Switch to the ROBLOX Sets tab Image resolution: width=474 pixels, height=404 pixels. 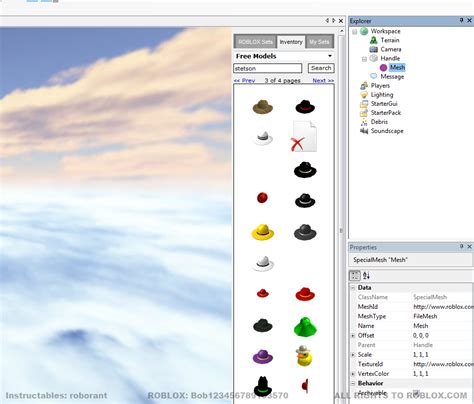tap(256, 42)
